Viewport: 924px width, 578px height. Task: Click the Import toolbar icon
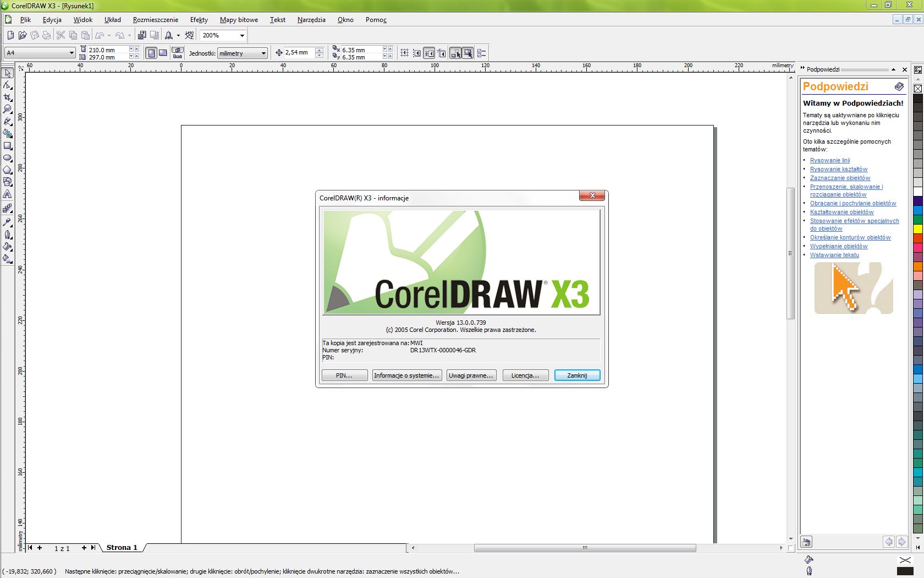tap(142, 35)
